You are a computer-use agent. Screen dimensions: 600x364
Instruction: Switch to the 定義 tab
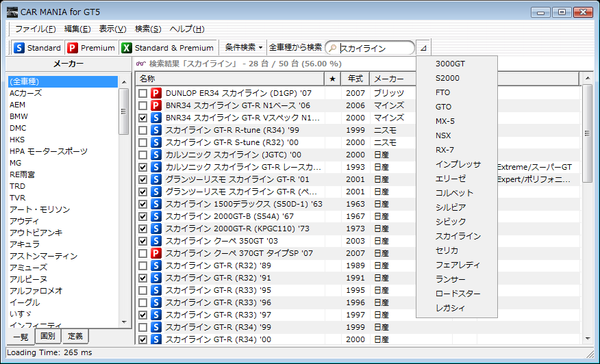click(75, 336)
